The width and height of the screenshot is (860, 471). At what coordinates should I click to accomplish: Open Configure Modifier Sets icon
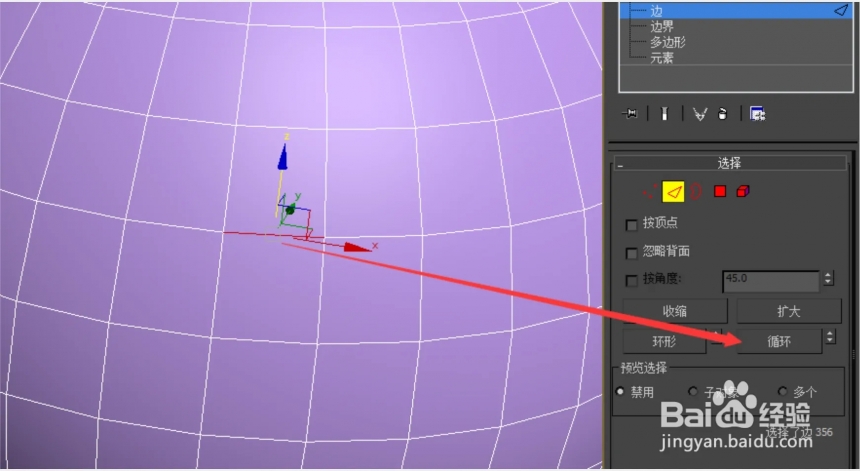(x=757, y=114)
